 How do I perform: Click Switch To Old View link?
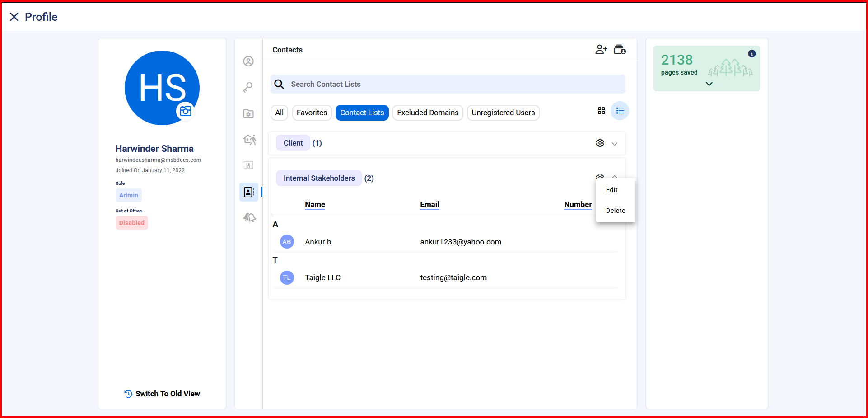[x=162, y=394]
